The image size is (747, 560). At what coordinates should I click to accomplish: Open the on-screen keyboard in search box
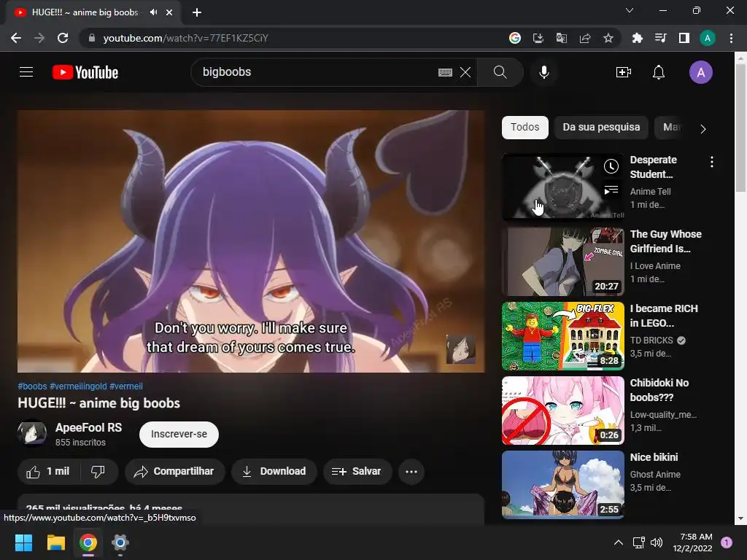(445, 72)
